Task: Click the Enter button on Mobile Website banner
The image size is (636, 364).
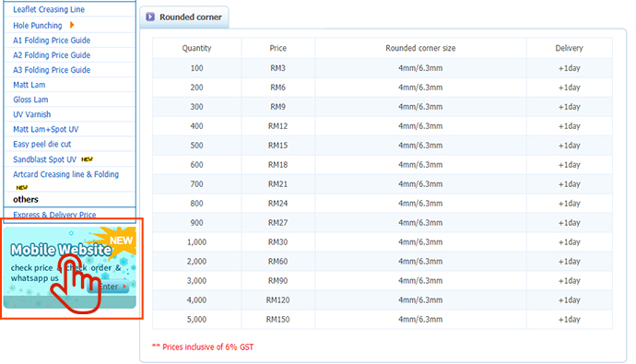Action: (108, 287)
